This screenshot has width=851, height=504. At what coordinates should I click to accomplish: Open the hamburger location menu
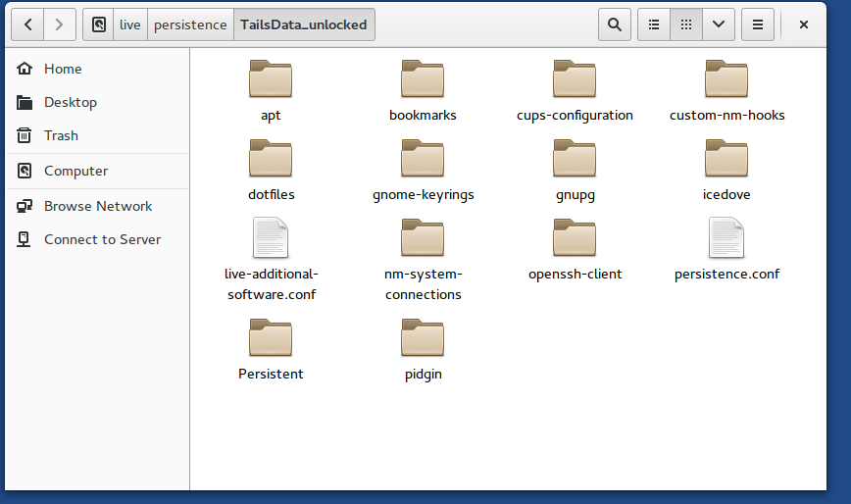(758, 25)
